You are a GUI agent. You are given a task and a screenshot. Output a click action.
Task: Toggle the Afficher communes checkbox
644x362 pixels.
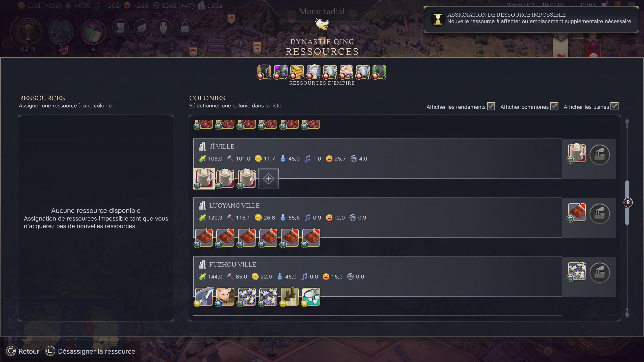(x=554, y=106)
